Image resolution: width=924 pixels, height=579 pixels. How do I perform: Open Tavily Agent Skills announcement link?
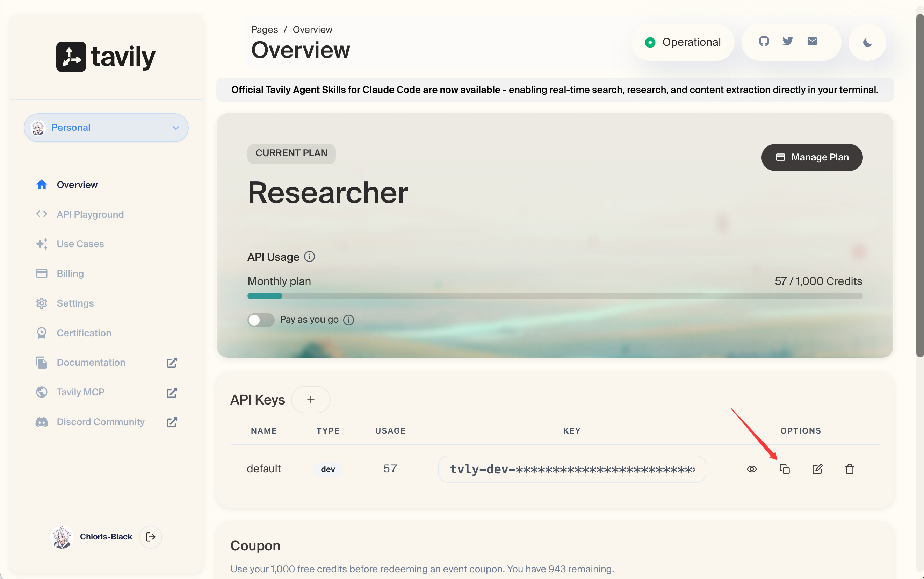(x=366, y=90)
